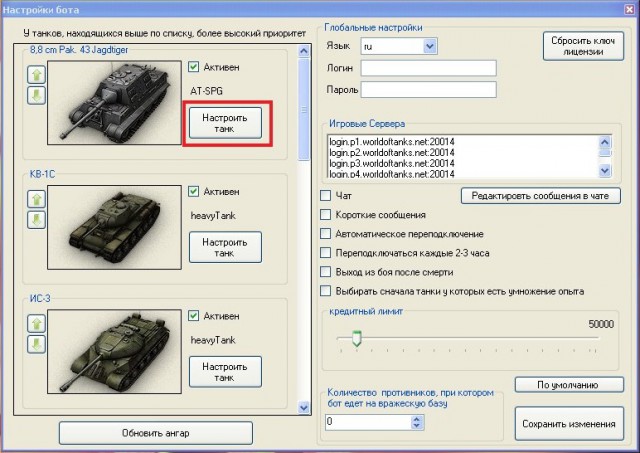The width and height of the screenshot is (640, 453).
Task: Open Редактировать сообщения в чате
Action: pyautogui.click(x=540, y=196)
